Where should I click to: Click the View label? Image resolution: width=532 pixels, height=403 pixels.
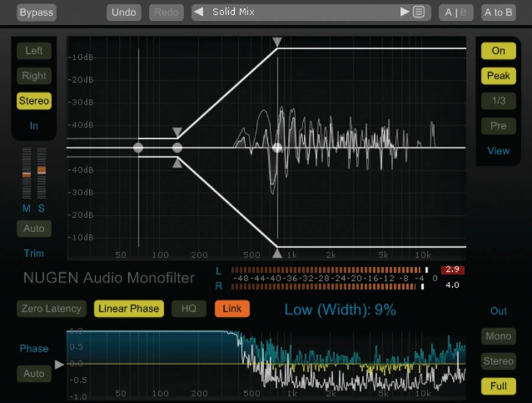click(x=498, y=151)
